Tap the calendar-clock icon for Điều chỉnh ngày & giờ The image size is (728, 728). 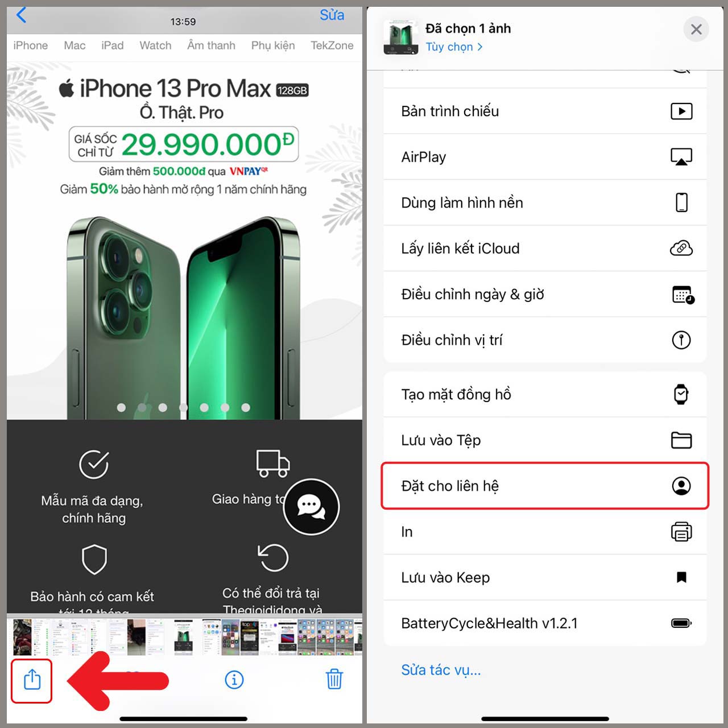pyautogui.click(x=682, y=295)
